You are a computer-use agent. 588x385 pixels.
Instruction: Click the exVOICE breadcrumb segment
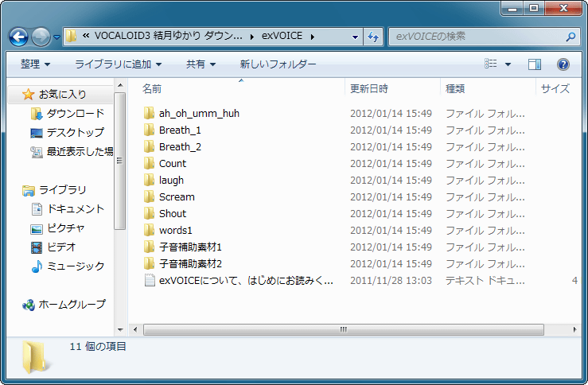click(x=282, y=36)
